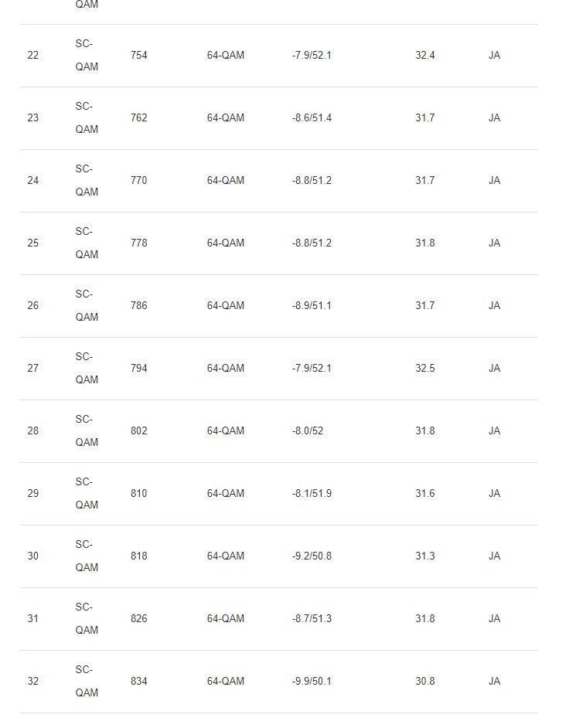Select SNR value 32.5
This screenshot has height=728, width=586.
pos(425,369)
